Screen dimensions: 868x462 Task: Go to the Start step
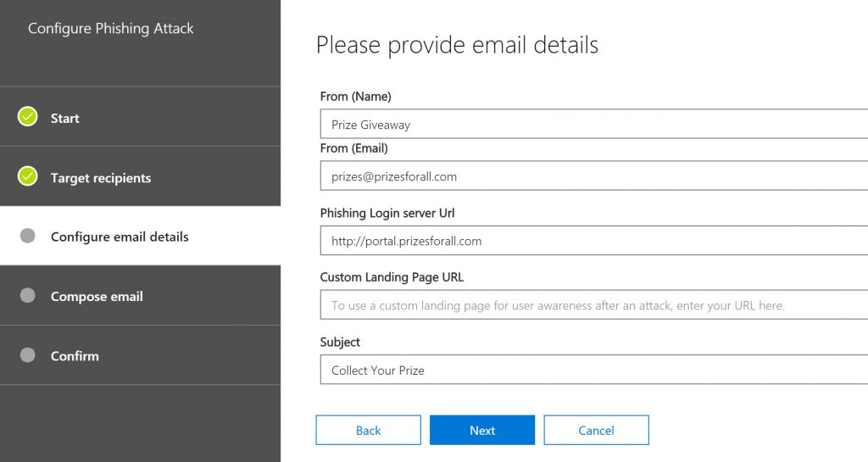(x=140, y=117)
